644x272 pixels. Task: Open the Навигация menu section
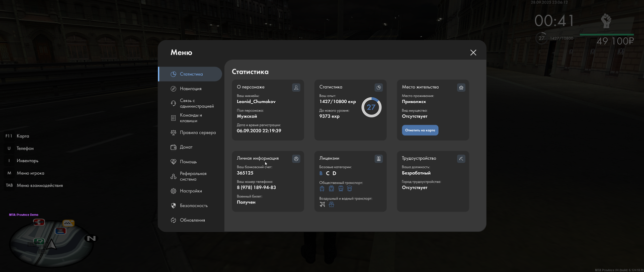coord(190,89)
